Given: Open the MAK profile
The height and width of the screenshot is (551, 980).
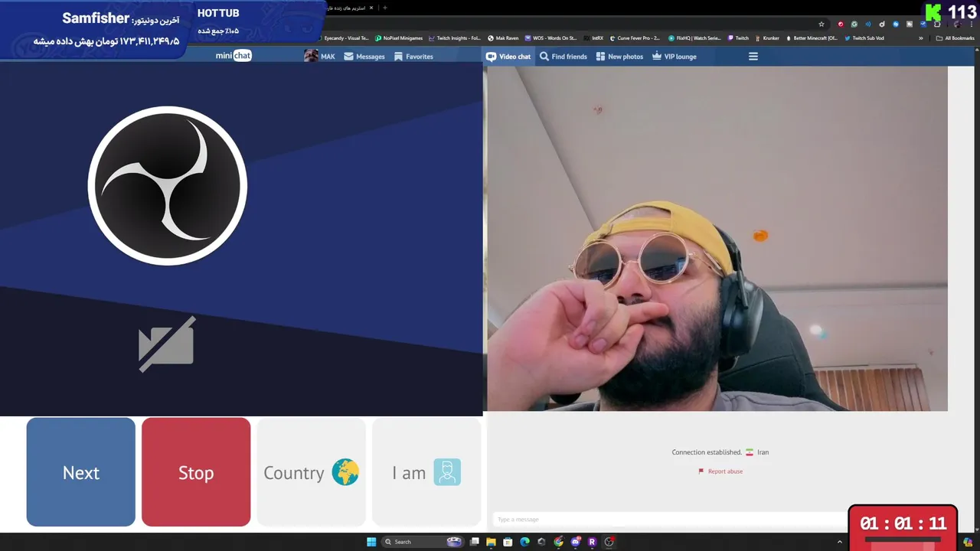Looking at the screenshot, I should [320, 56].
